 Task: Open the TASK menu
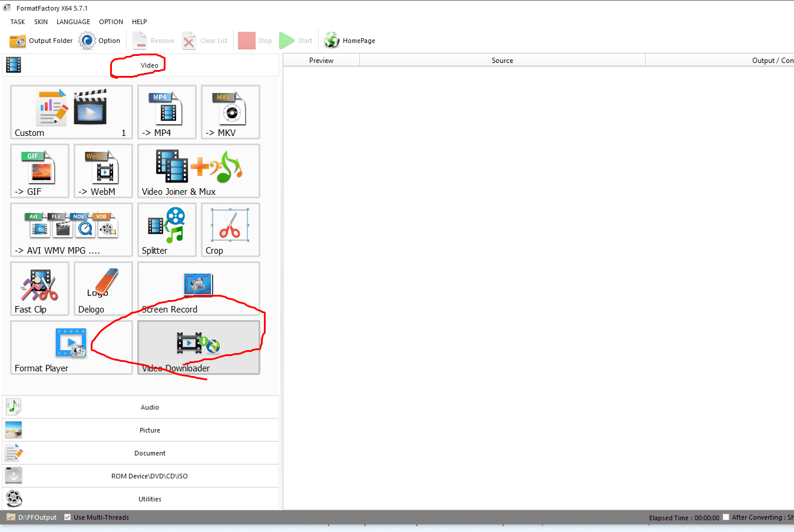[18, 22]
